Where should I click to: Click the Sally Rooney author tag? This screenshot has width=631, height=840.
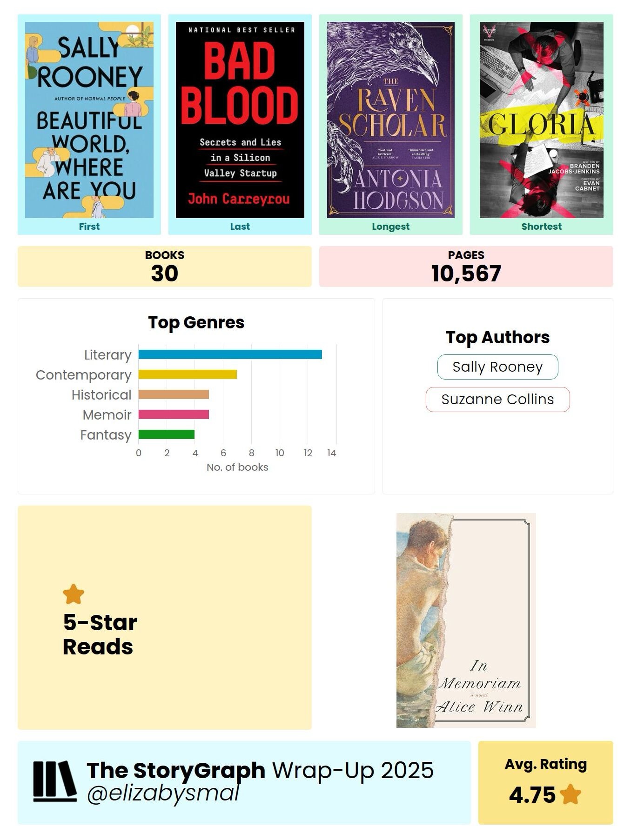pyautogui.click(x=497, y=367)
